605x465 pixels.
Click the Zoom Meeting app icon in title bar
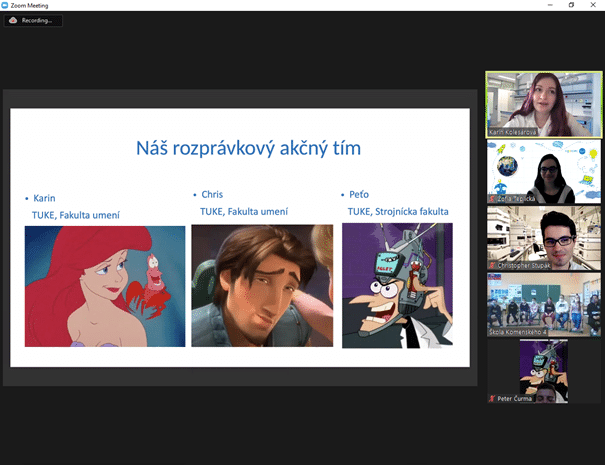click(5, 5)
